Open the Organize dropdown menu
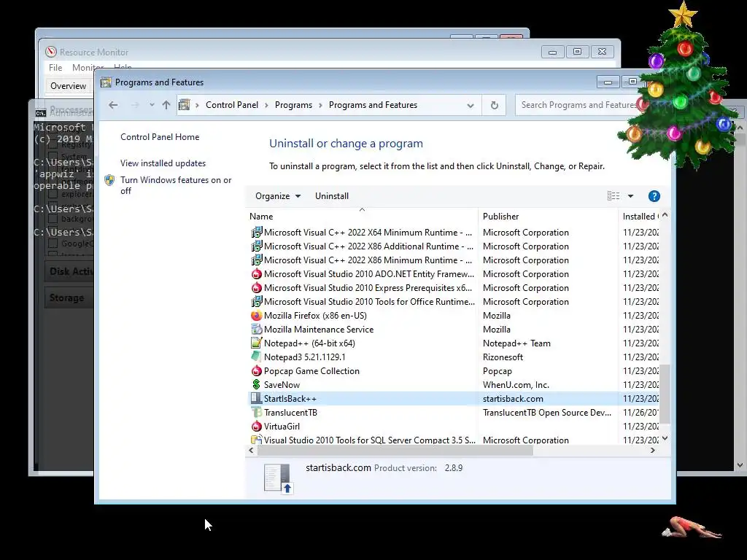Viewport: 747px width, 560px height. [x=278, y=195]
